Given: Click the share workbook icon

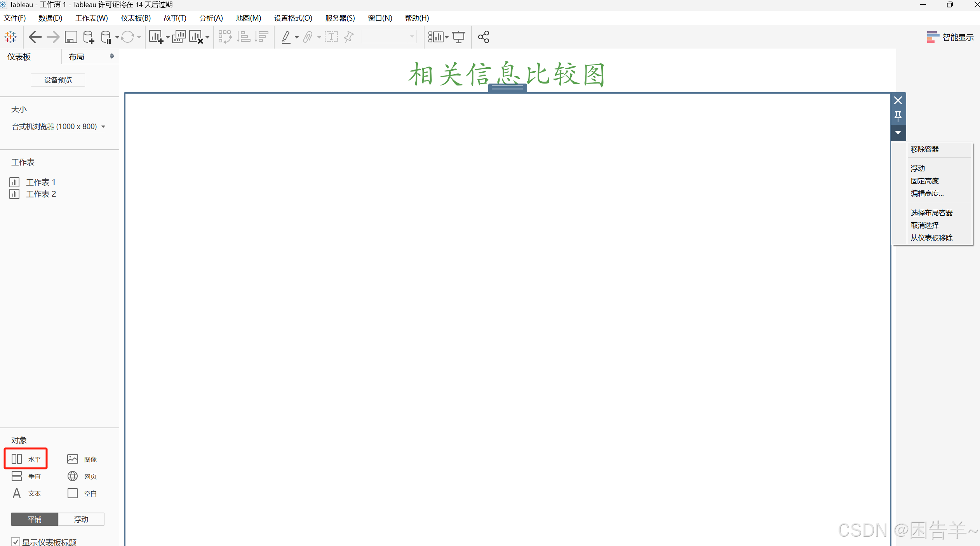Looking at the screenshot, I should coord(484,37).
